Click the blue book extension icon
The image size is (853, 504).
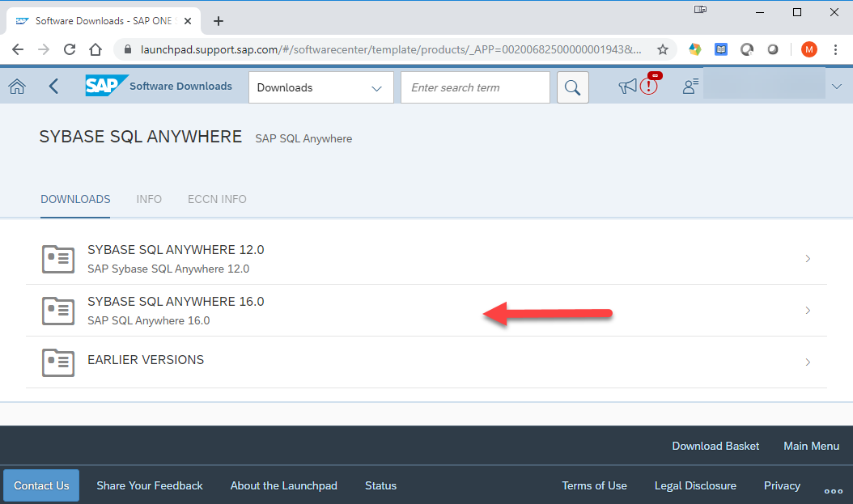[x=721, y=49]
